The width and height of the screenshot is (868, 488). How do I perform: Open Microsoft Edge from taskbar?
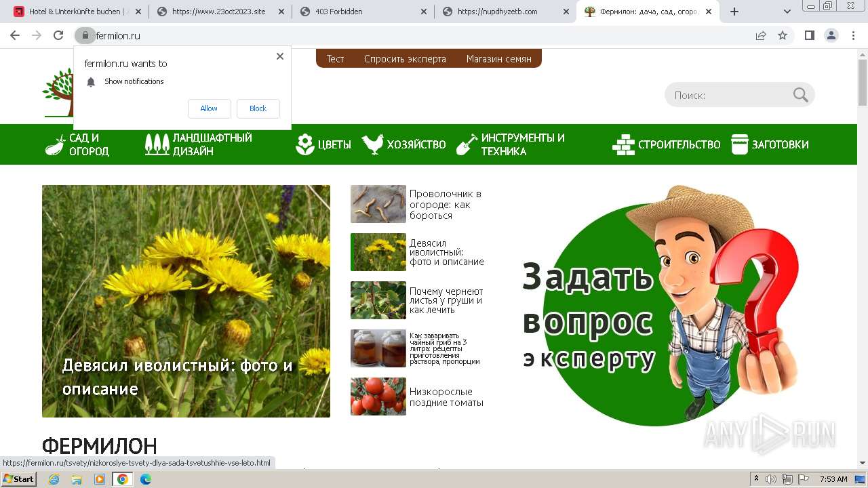145,479
